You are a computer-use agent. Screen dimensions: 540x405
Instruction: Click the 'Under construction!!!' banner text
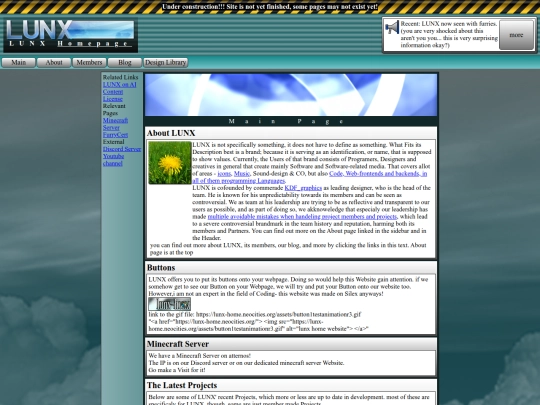(270, 7)
